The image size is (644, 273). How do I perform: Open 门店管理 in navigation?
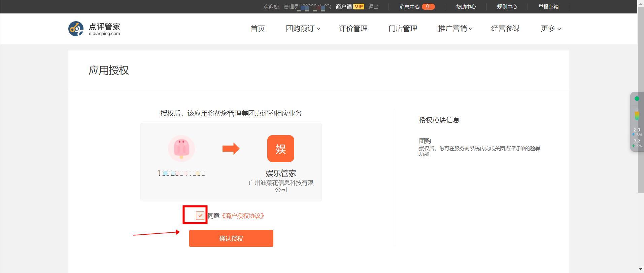coord(403,29)
